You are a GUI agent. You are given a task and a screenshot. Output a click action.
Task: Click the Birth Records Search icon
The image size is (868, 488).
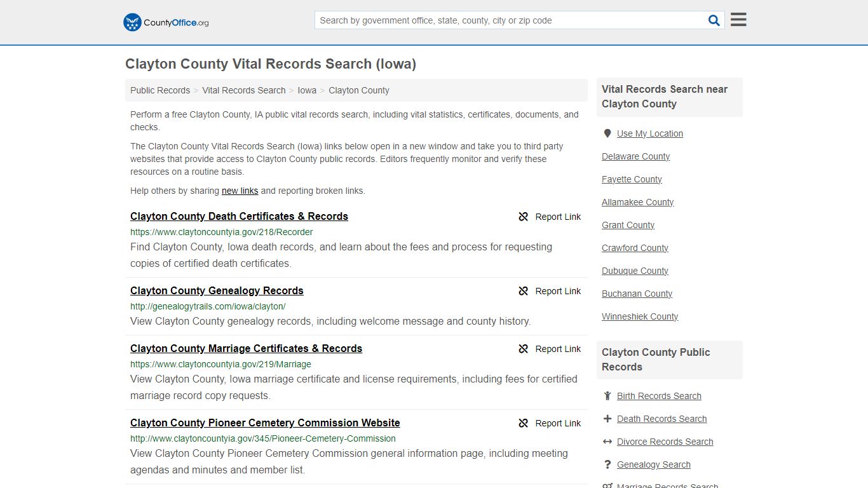click(607, 396)
